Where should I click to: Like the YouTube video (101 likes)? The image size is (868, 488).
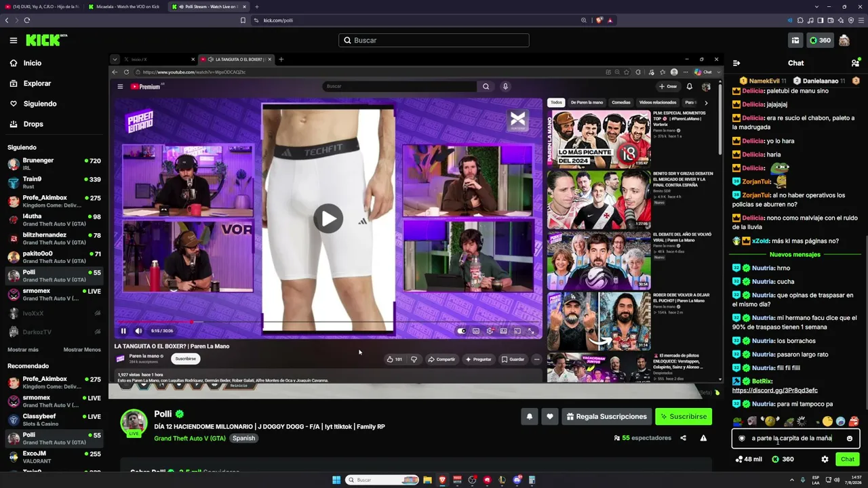(x=395, y=359)
